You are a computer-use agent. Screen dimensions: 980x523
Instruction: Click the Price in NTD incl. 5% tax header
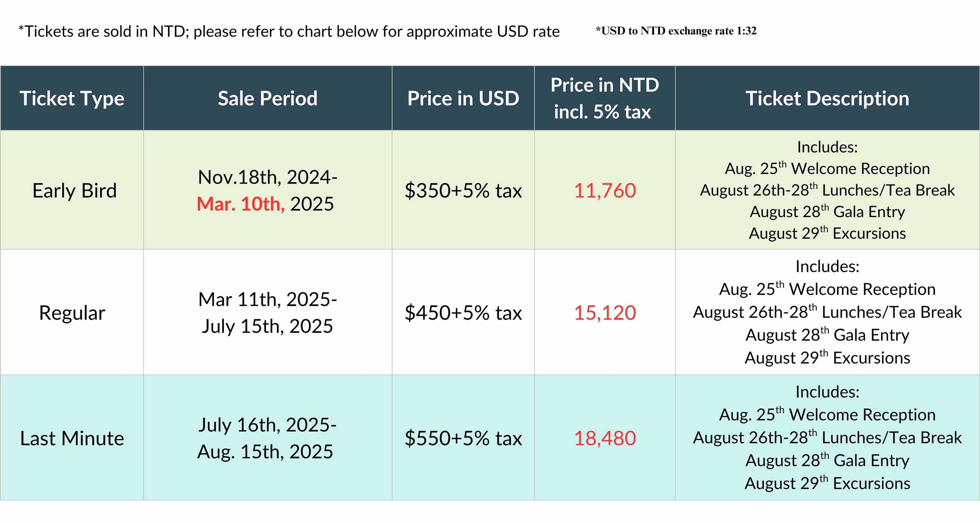[605, 98]
